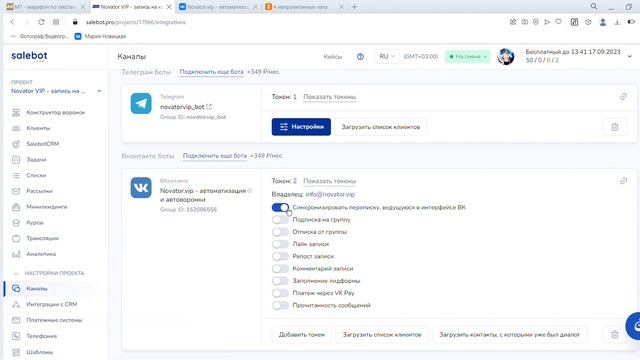Enable Заполнение лидформы toggle

coord(280,281)
